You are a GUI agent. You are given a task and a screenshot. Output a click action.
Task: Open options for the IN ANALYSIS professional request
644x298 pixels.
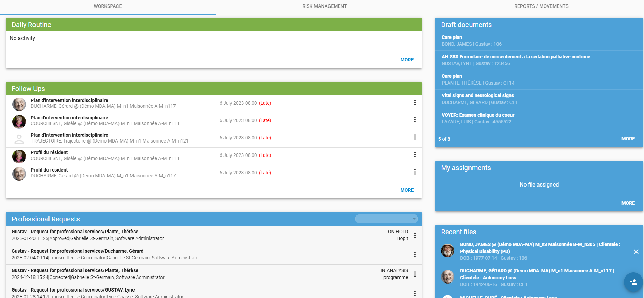[x=415, y=274]
